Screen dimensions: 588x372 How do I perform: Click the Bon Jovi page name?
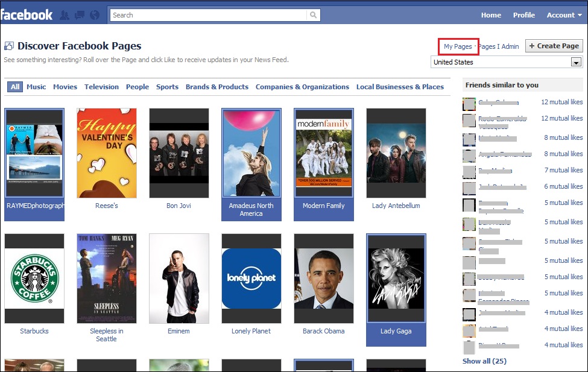point(179,206)
